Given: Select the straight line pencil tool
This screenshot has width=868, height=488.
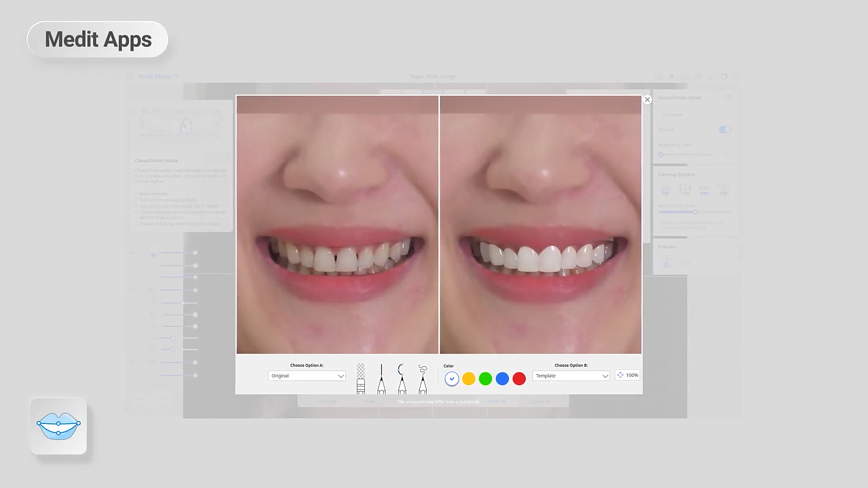Looking at the screenshot, I should tap(381, 380).
